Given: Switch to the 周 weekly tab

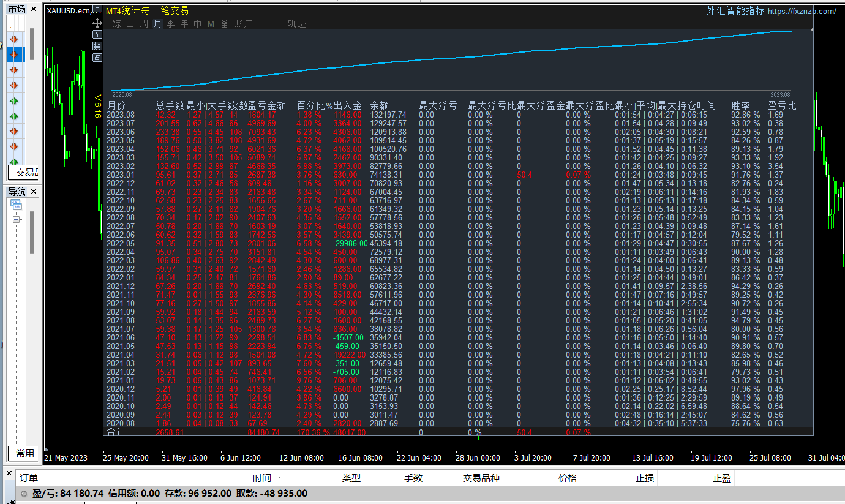Looking at the screenshot, I should pos(144,24).
